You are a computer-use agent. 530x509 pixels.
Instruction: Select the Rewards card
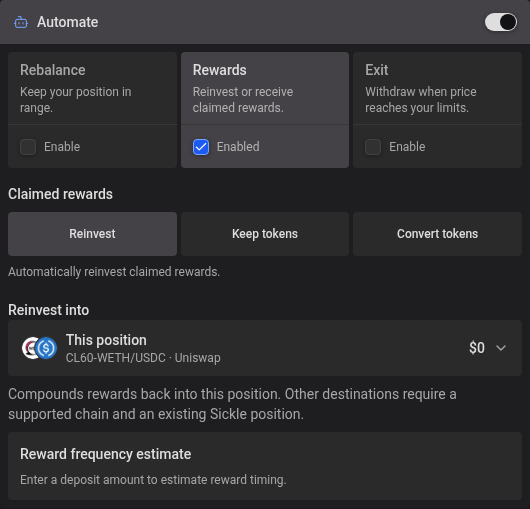(265, 110)
